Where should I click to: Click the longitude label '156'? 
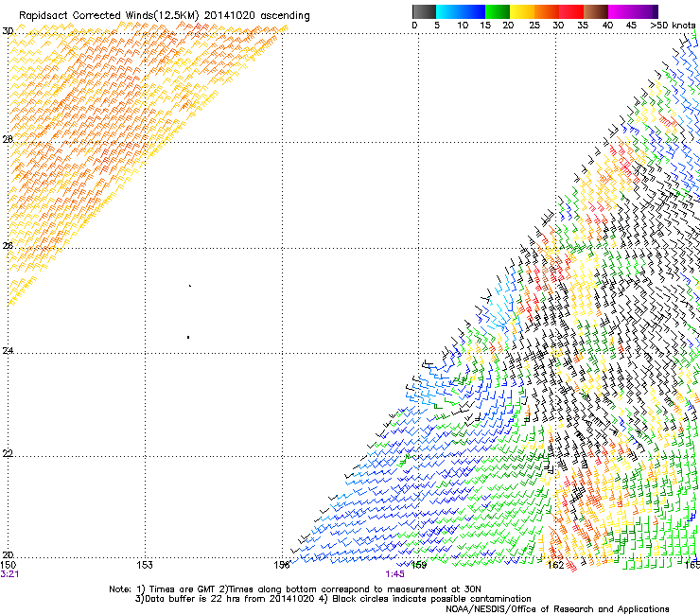click(282, 565)
